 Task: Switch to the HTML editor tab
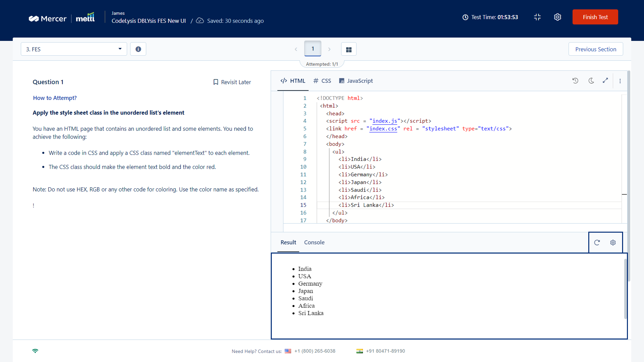[293, 81]
